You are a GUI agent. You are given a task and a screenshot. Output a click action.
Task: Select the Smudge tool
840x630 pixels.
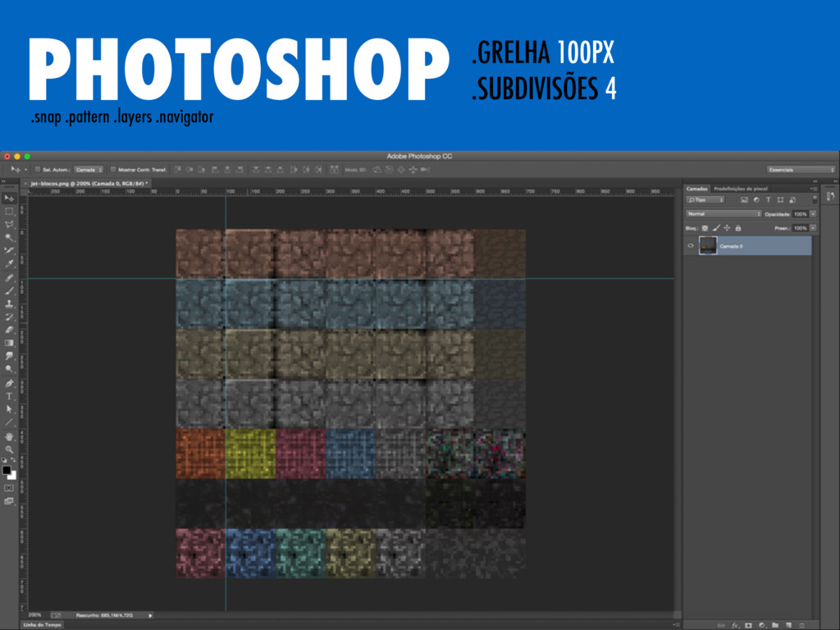[9, 356]
